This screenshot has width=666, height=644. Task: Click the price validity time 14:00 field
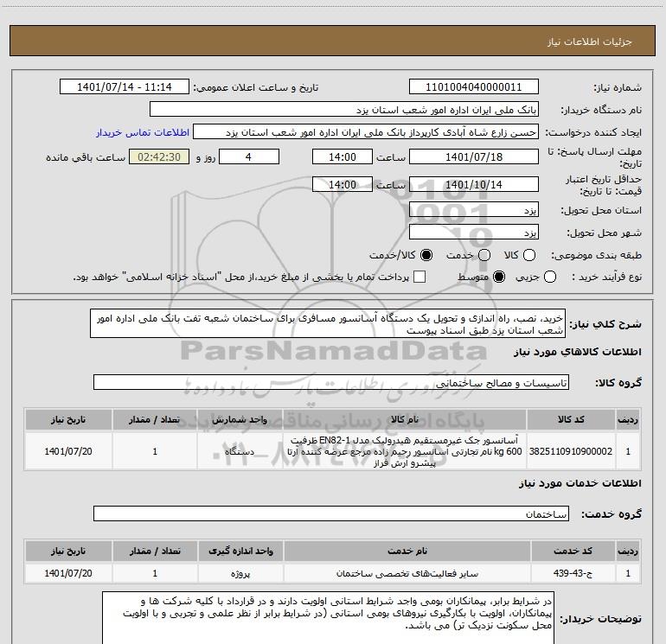click(x=343, y=184)
